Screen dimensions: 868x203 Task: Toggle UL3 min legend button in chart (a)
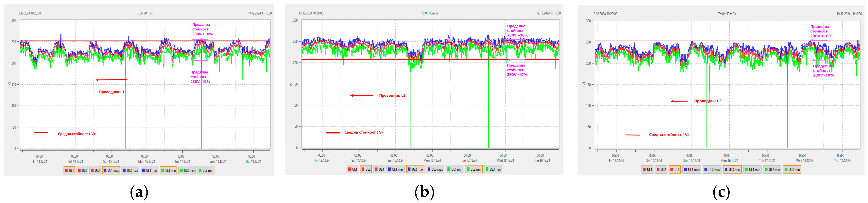point(206,170)
